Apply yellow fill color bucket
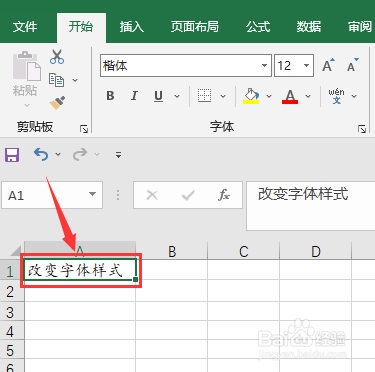Screen dimensions: 375x372 [x=251, y=96]
